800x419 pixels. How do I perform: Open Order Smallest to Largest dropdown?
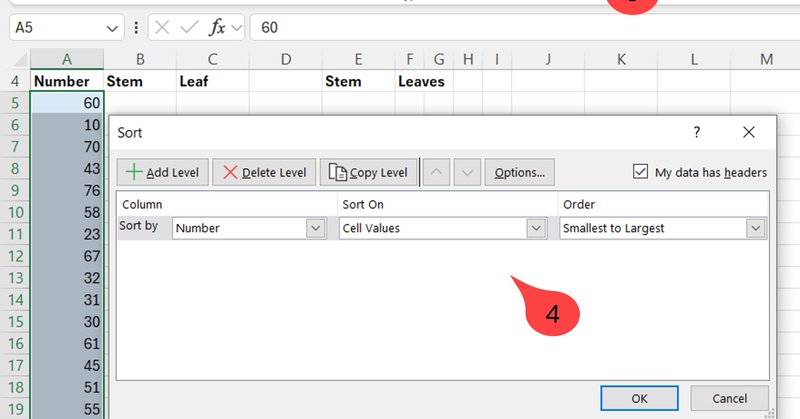(x=756, y=228)
